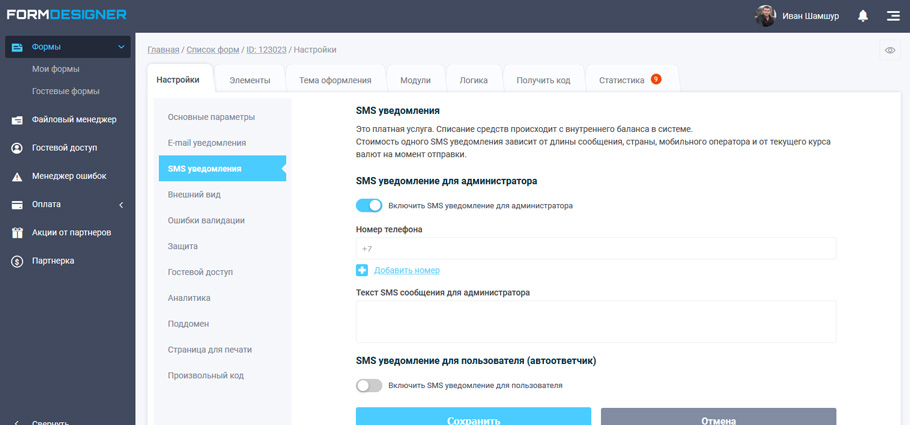Click the Партнерка dollar icon
Viewport: 910px width, 425px height.
pyautogui.click(x=17, y=261)
